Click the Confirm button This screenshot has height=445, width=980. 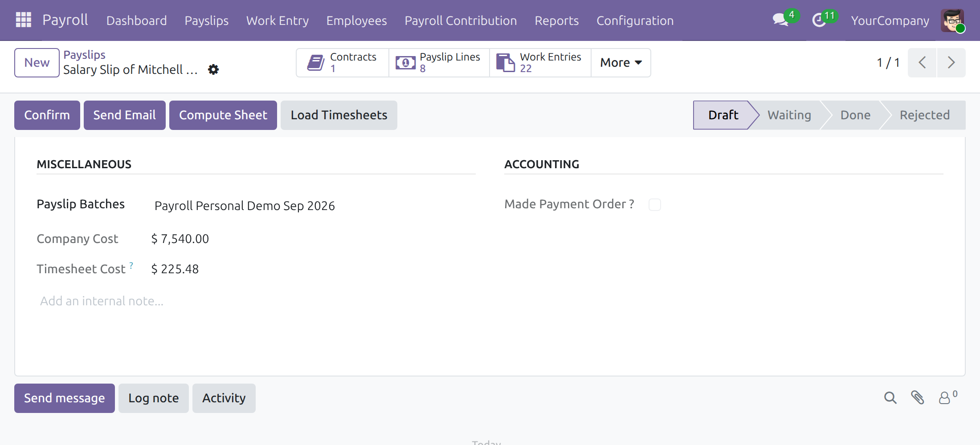[x=47, y=115]
